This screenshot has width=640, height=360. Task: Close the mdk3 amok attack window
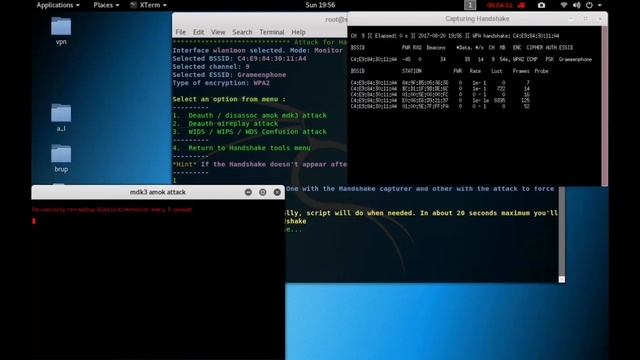click(277, 192)
